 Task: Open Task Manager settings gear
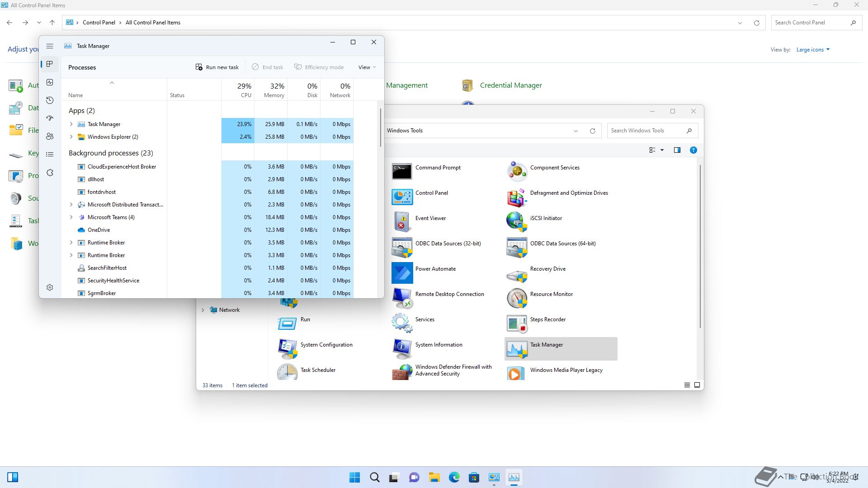pos(50,287)
